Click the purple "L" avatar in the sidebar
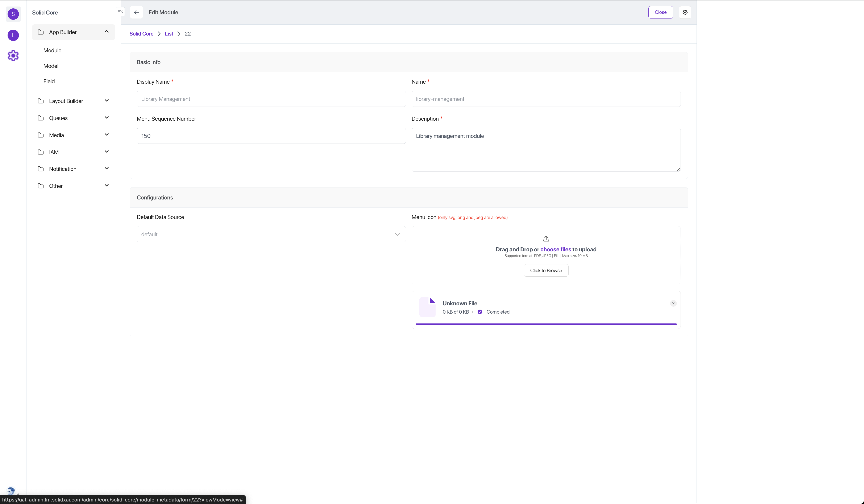 [13, 35]
